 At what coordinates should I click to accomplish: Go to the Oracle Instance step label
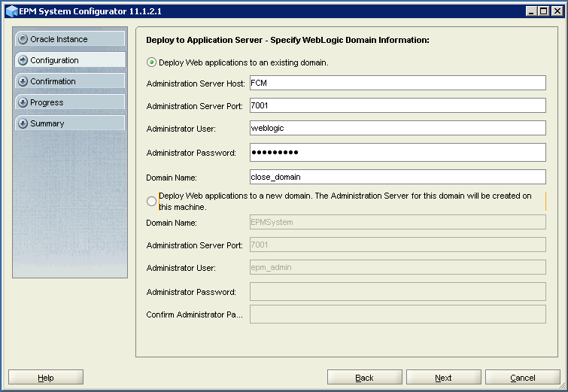59,39
